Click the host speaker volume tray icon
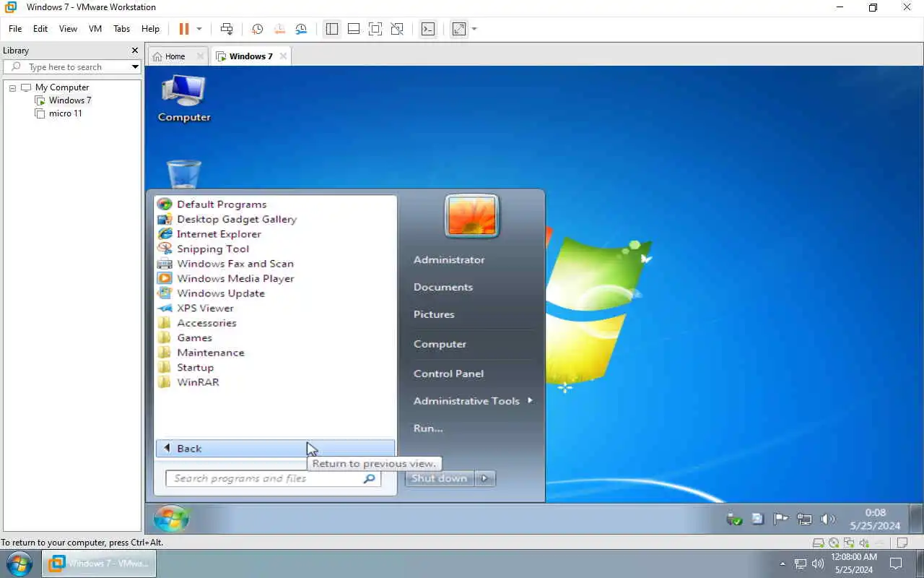Viewport: 924px width, 578px height. (818, 564)
